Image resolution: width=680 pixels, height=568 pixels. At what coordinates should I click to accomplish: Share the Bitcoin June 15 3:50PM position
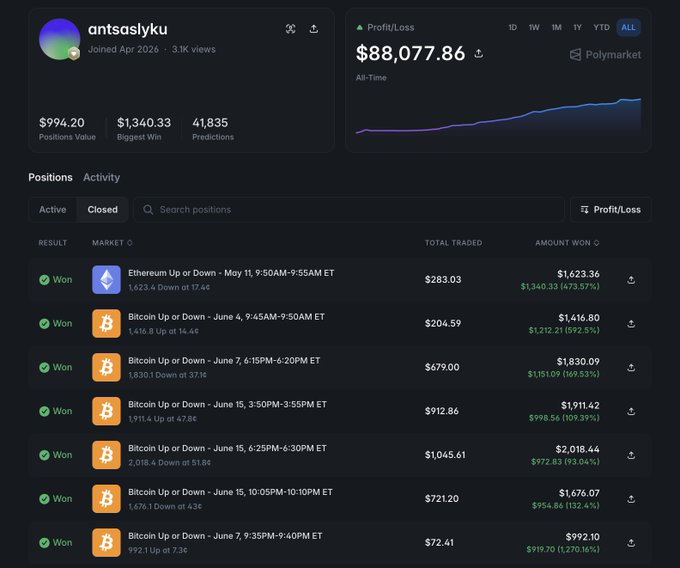pyautogui.click(x=631, y=411)
